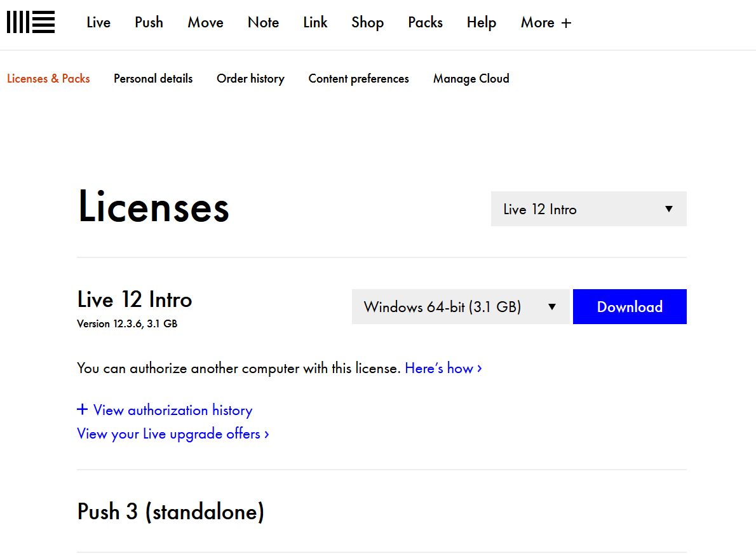Open Packs from the top menu
The height and width of the screenshot is (558, 756).
click(425, 22)
